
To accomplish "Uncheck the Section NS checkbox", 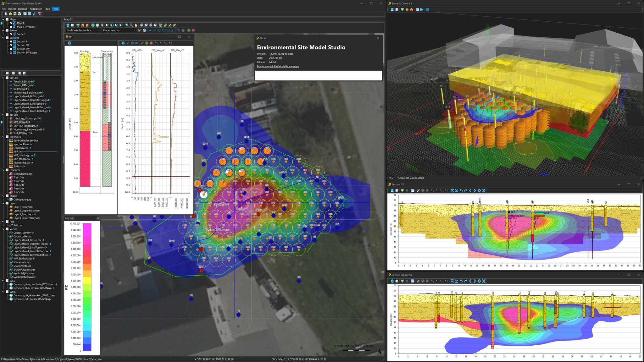I will [x=11, y=45].
